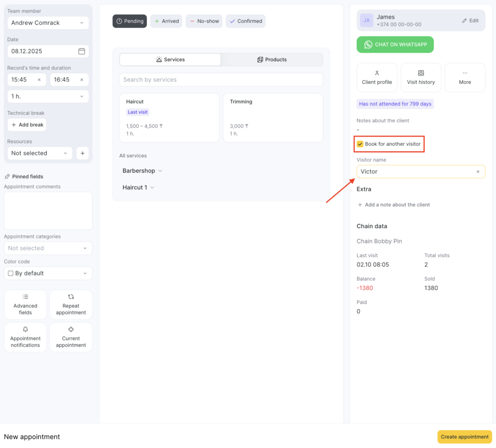Viewport: 496px width, 448px height.
Task: Click the Create appointment button
Action: click(464, 437)
